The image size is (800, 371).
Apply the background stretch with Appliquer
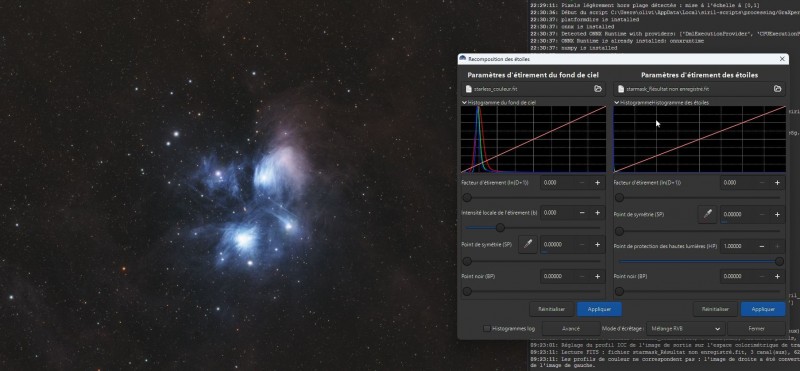click(x=599, y=309)
